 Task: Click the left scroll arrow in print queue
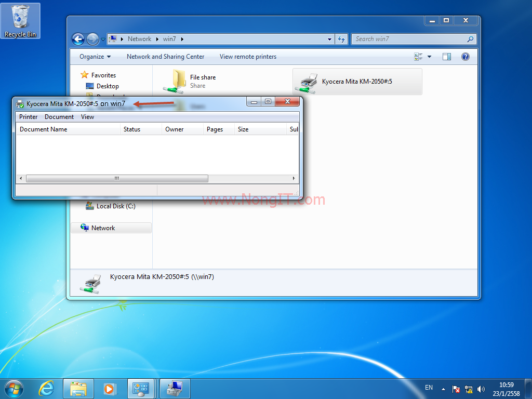click(21, 179)
